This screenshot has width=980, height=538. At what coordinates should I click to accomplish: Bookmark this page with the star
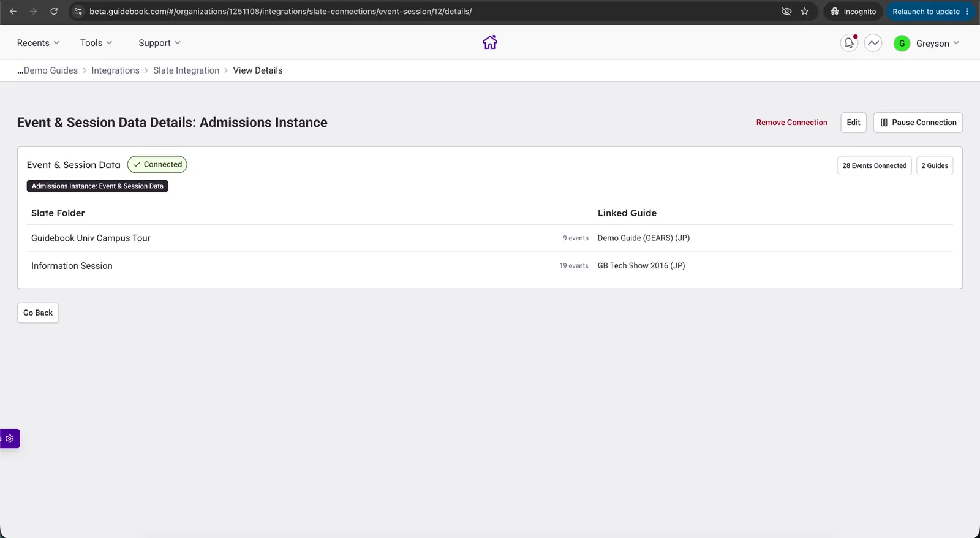pos(805,12)
